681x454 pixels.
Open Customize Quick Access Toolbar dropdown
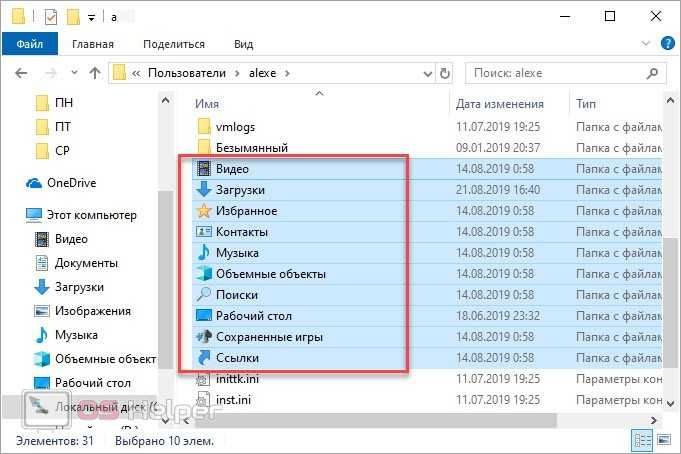91,18
